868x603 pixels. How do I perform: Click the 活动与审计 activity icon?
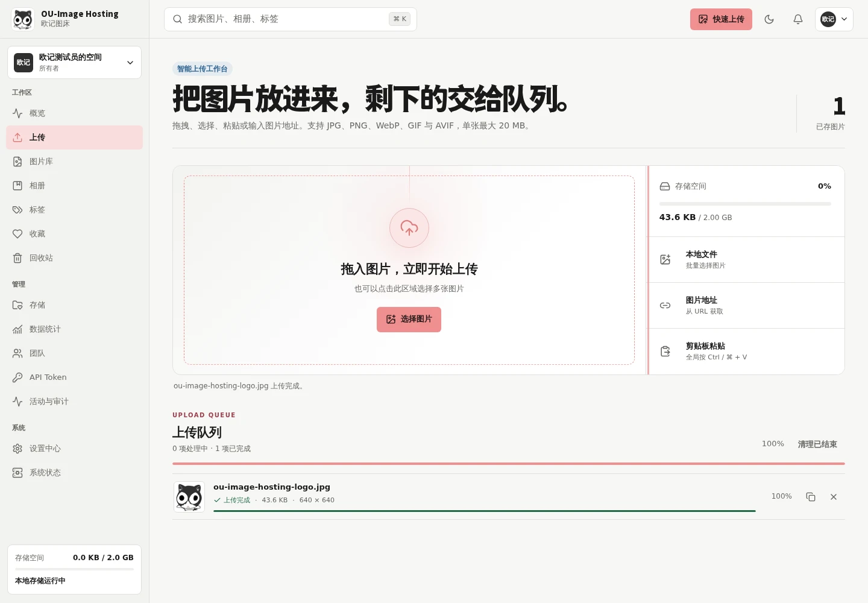tap(17, 402)
